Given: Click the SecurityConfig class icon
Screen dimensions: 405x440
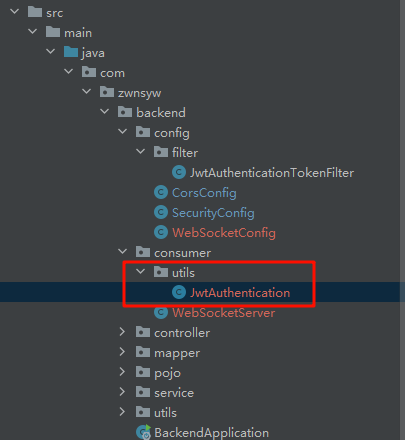Looking at the screenshot, I should (x=161, y=212).
